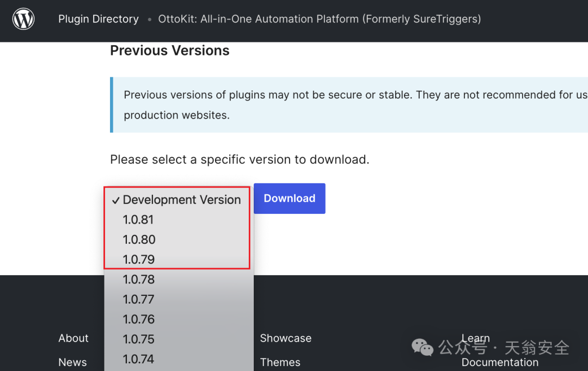Screen dimensions: 588x371
Task: Pick version 1.0.75 option
Action: tap(179, 339)
